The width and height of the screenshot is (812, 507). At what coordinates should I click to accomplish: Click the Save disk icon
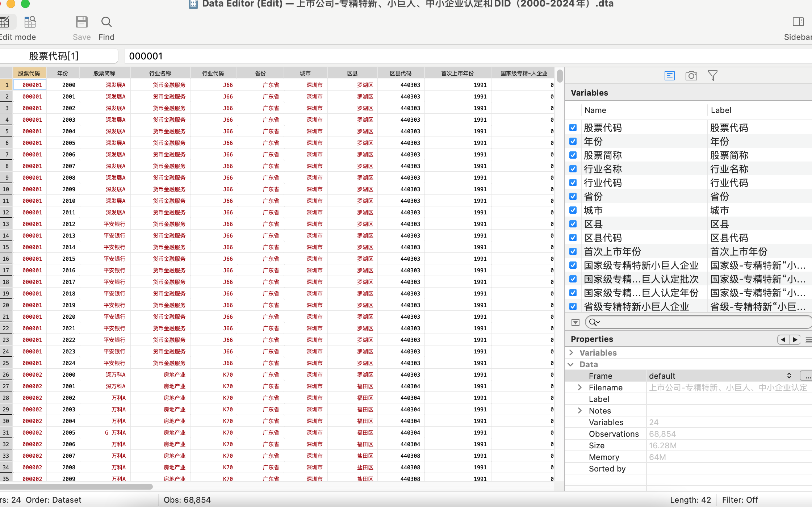pyautogui.click(x=81, y=22)
